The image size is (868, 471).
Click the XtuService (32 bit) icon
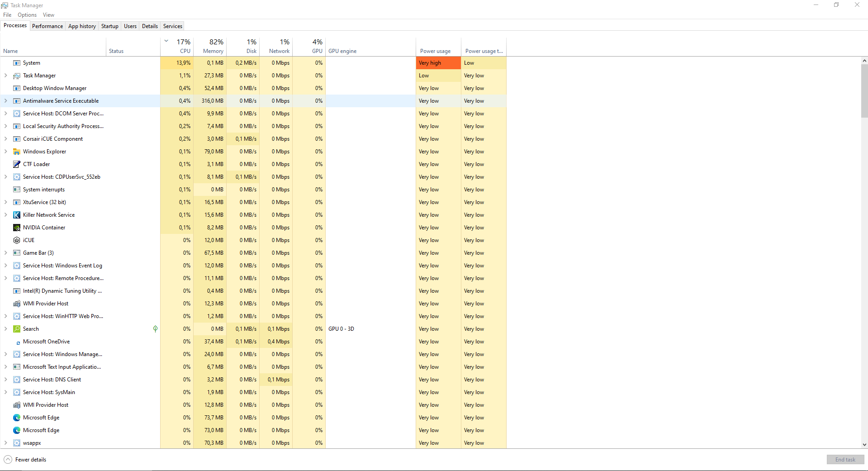coord(17,202)
